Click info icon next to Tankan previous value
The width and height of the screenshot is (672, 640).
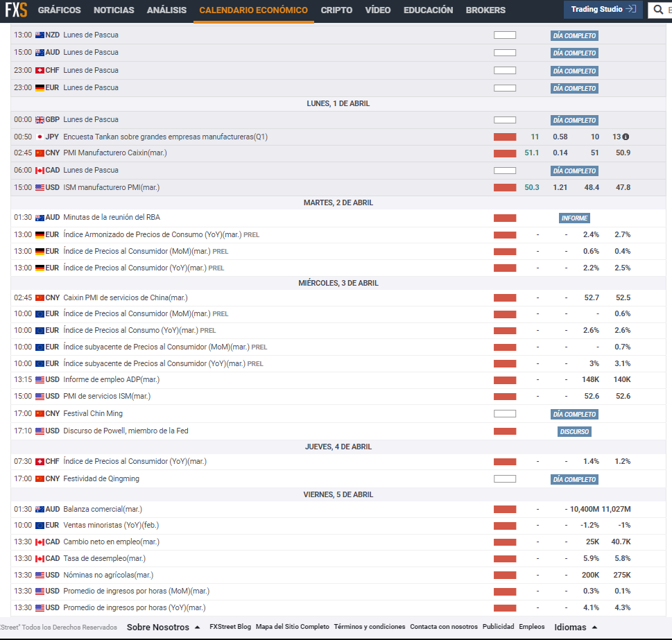(626, 137)
